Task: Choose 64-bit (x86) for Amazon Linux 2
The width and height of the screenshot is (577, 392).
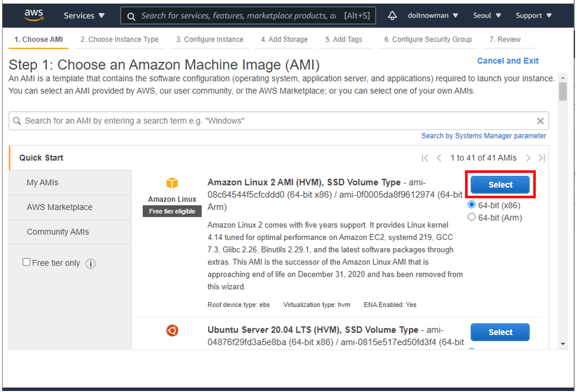Action: click(x=471, y=204)
